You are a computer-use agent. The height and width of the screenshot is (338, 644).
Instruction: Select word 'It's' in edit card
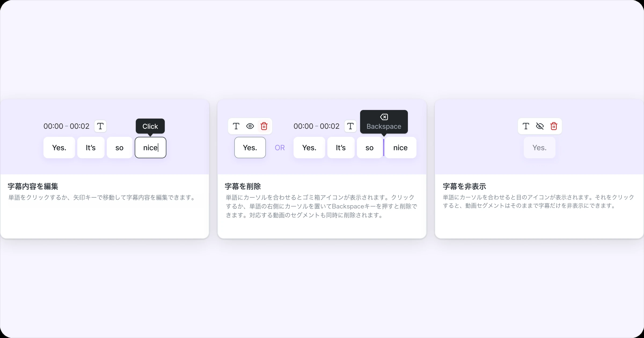[91, 148]
